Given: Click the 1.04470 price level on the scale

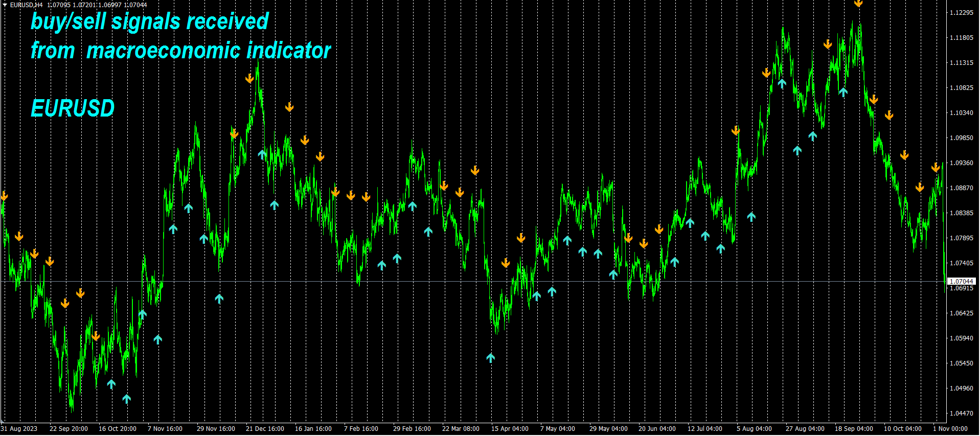Looking at the screenshot, I should click(961, 414).
